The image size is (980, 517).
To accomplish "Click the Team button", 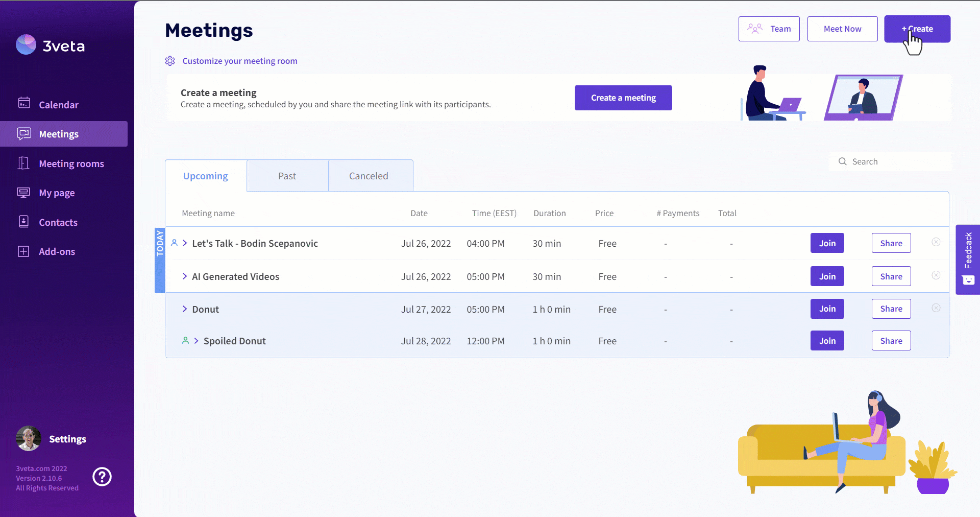I will tap(769, 29).
